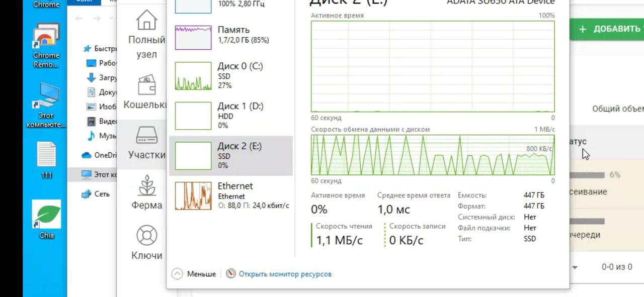Screen dimensions: 644x297
Task: Open the Полный узел home icon in Chia
Action: point(146,21)
